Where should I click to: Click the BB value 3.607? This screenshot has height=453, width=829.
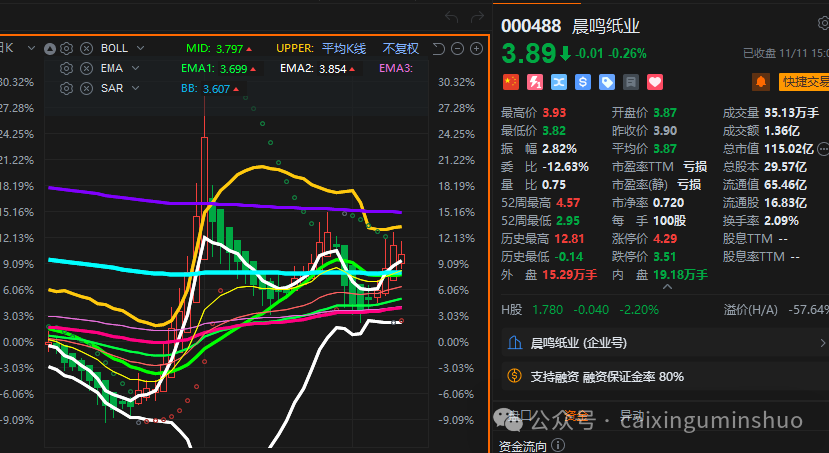(x=216, y=89)
